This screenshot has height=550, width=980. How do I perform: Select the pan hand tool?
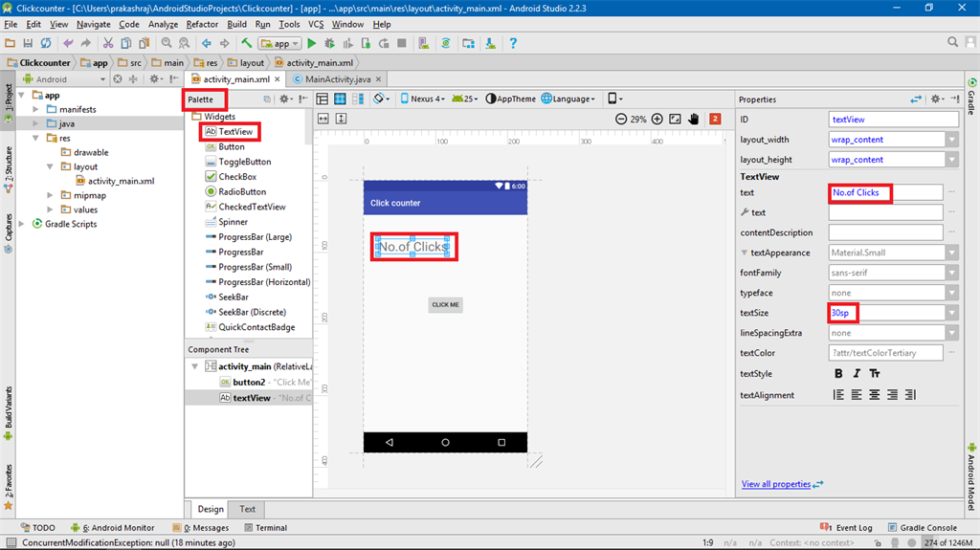[x=694, y=119]
